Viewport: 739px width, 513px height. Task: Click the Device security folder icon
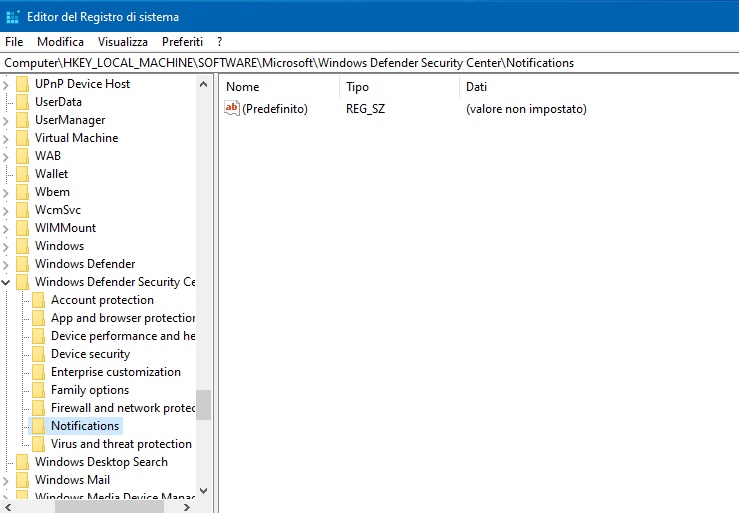[39, 354]
